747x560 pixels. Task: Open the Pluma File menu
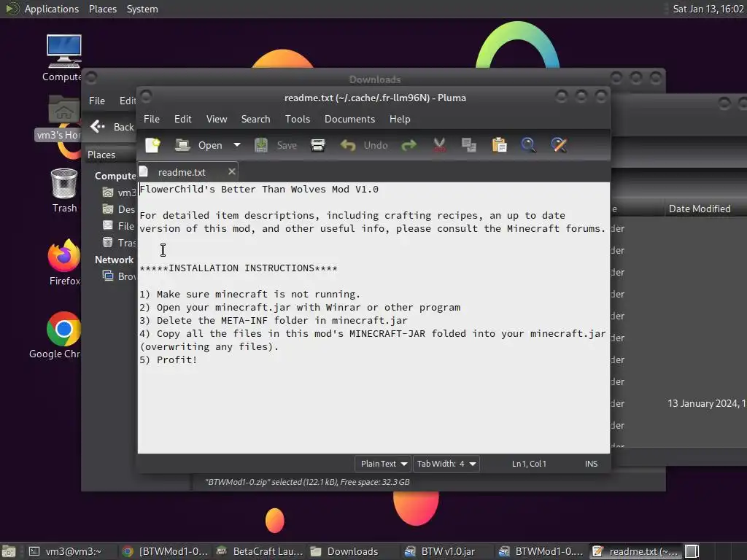152,119
